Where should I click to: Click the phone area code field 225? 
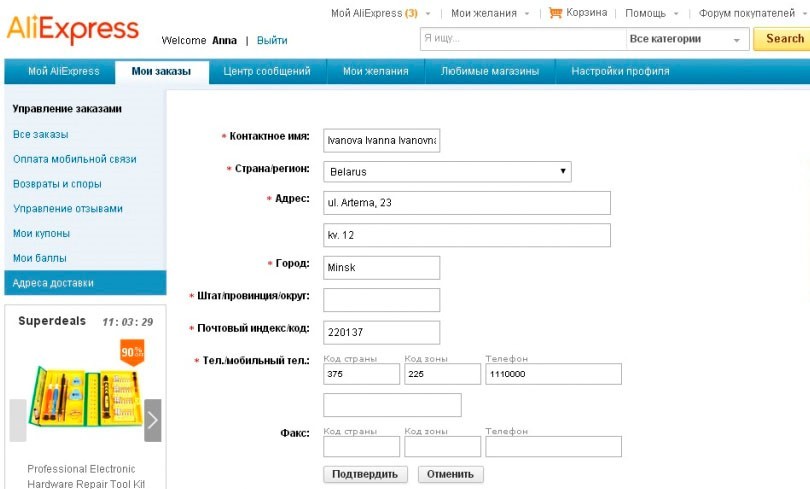point(443,374)
